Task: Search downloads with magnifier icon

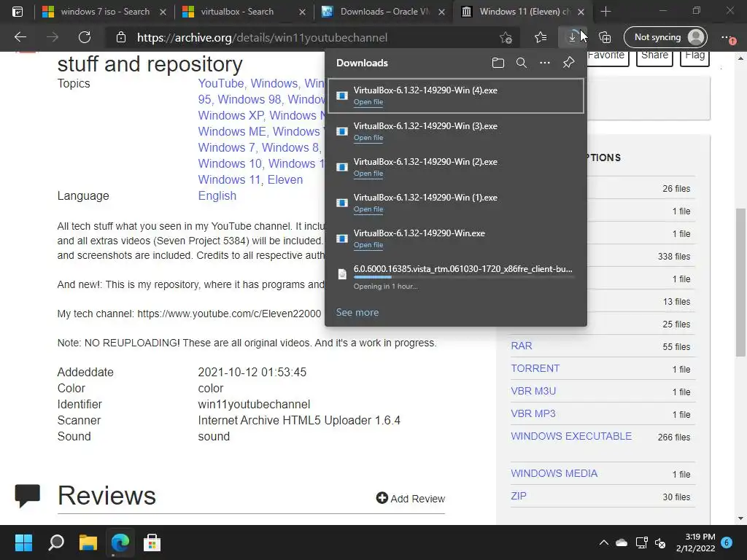Action: pyautogui.click(x=521, y=63)
